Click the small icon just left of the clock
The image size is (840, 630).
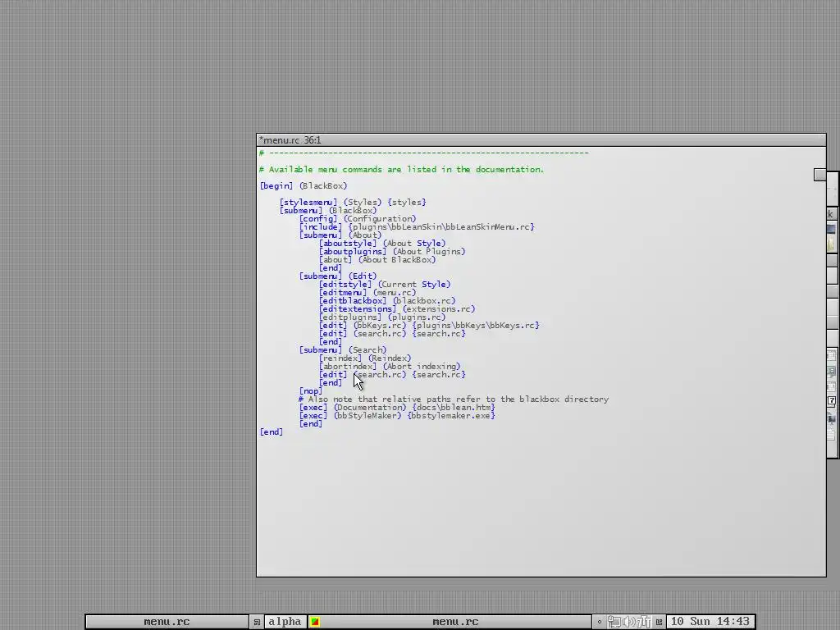point(660,622)
